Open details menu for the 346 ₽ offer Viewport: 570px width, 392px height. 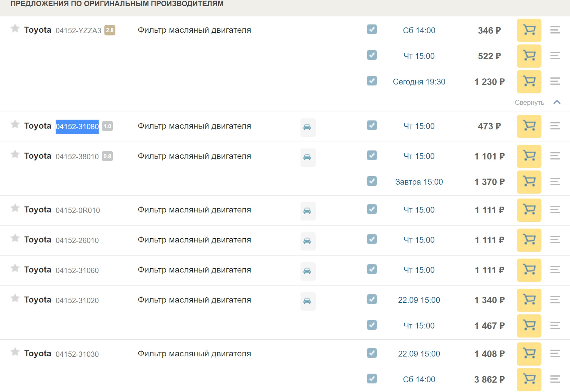[555, 30]
